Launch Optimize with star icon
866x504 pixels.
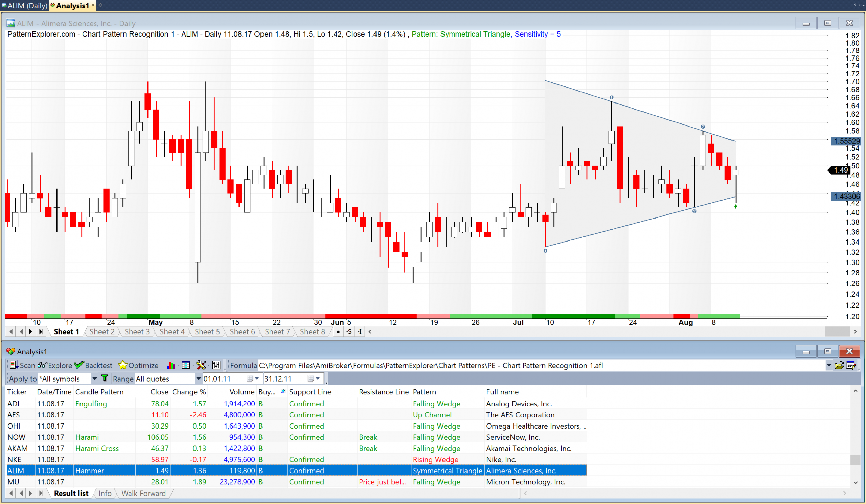tap(138, 365)
